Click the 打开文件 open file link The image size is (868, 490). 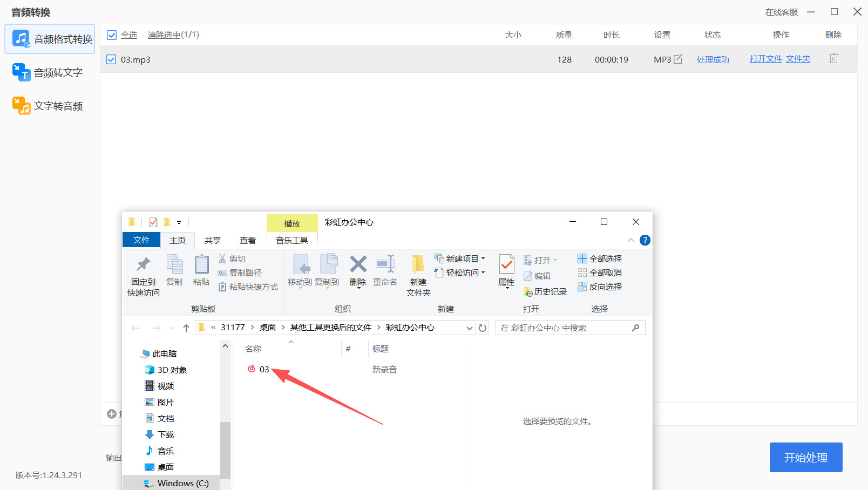(766, 59)
